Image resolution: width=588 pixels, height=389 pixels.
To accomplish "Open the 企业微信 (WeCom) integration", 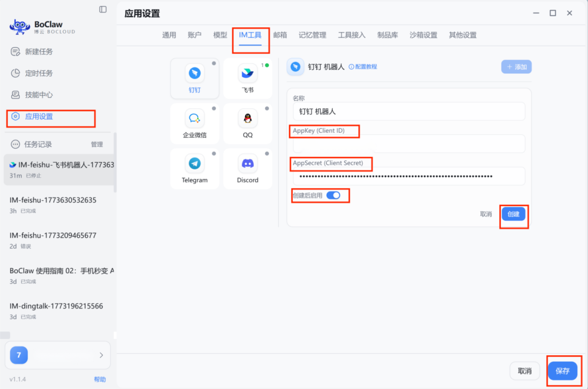I will (194, 123).
